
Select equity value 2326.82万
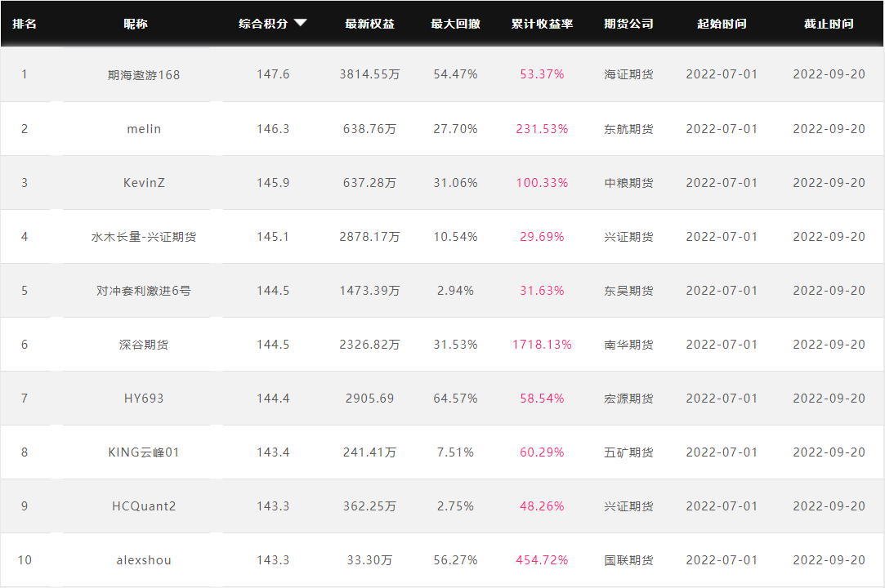pos(369,345)
